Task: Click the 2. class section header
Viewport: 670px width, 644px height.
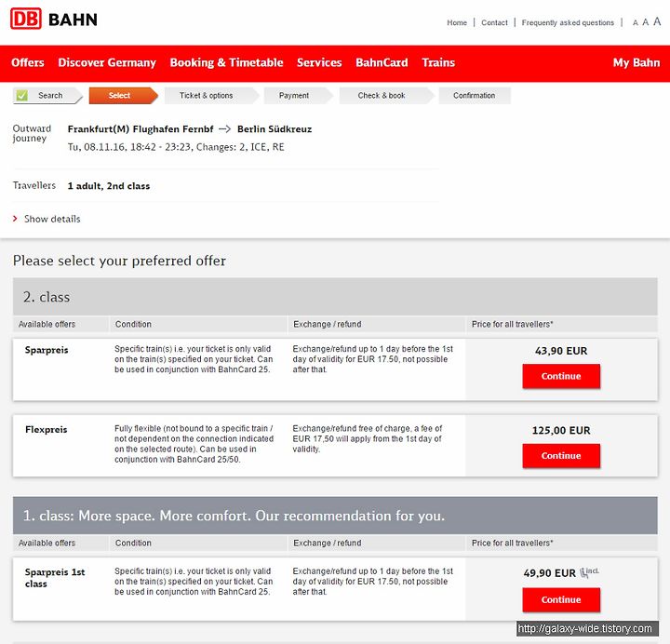Action: point(335,297)
